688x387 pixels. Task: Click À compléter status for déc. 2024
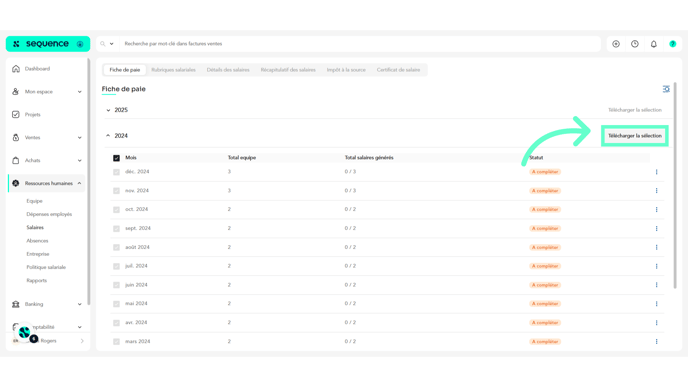(x=545, y=172)
